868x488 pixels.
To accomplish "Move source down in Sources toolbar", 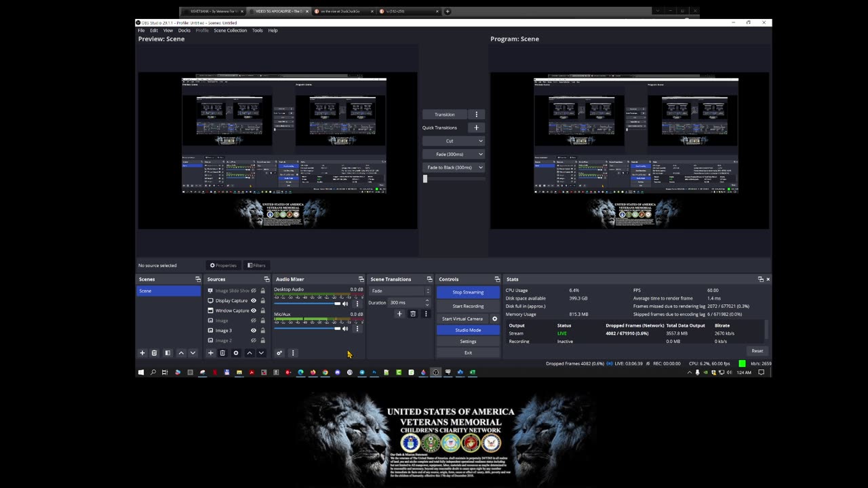I will (x=261, y=353).
